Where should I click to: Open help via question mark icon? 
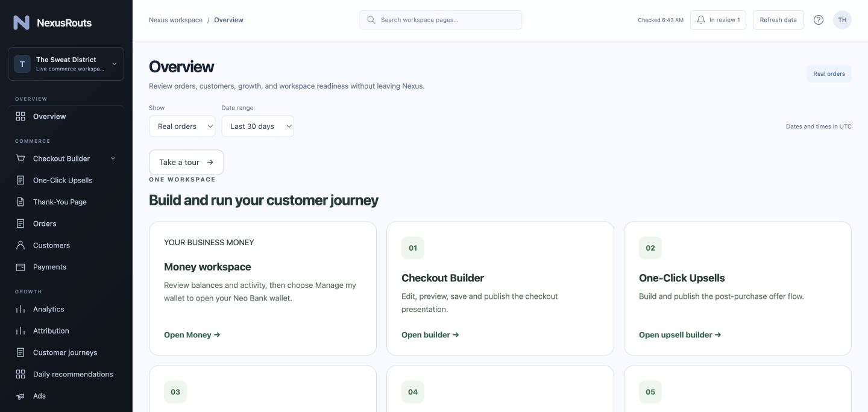tap(819, 20)
